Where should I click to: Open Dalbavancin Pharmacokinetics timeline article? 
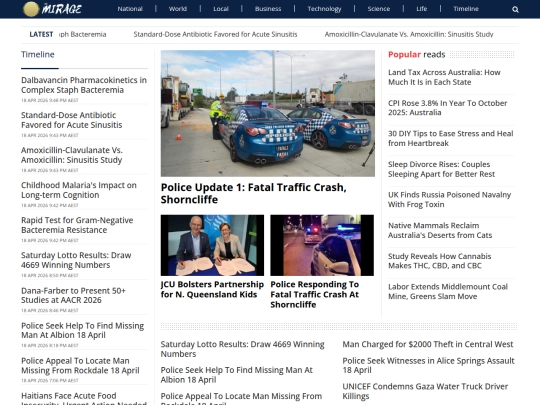tap(84, 85)
